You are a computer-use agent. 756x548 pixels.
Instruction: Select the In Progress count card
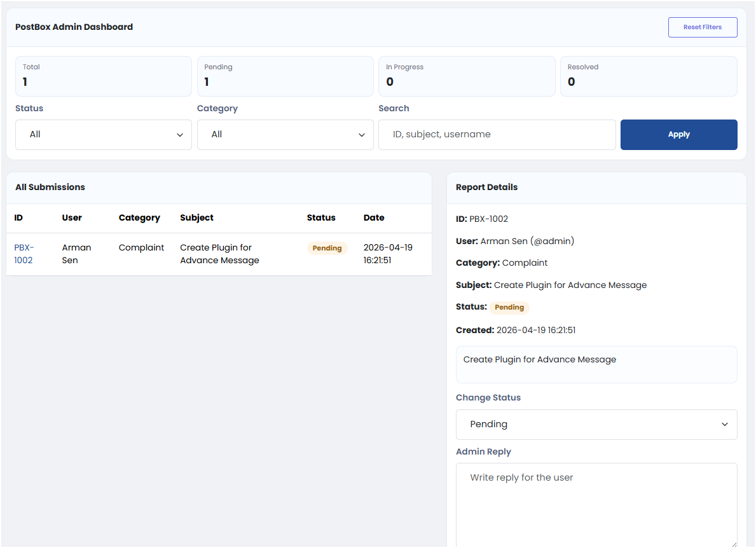[467, 76]
